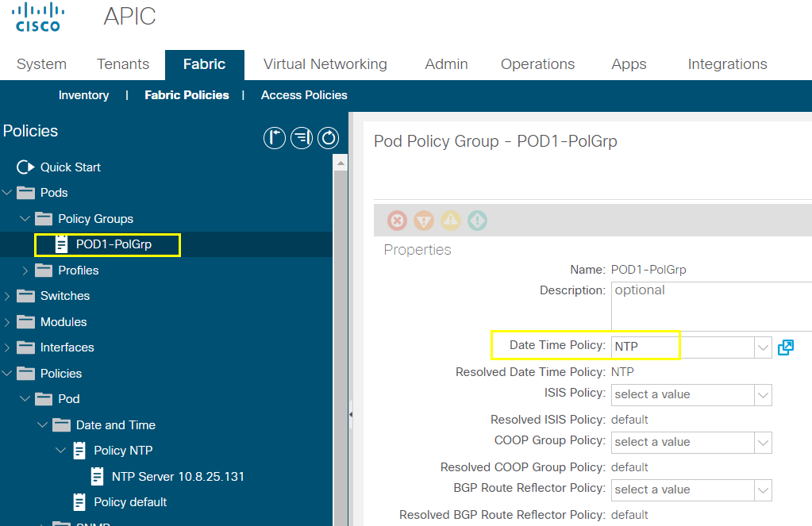Image resolution: width=812 pixels, height=526 pixels.
Task: Click the yellow minor faults icon
Action: (451, 221)
